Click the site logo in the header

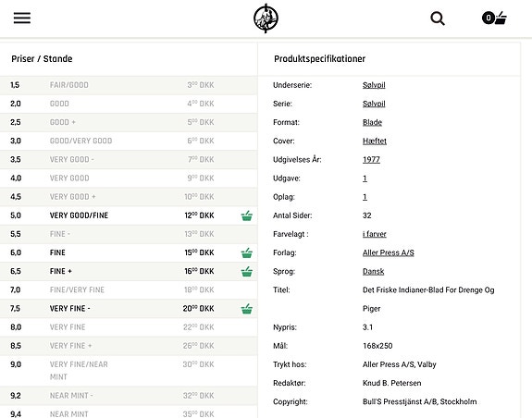point(266,18)
